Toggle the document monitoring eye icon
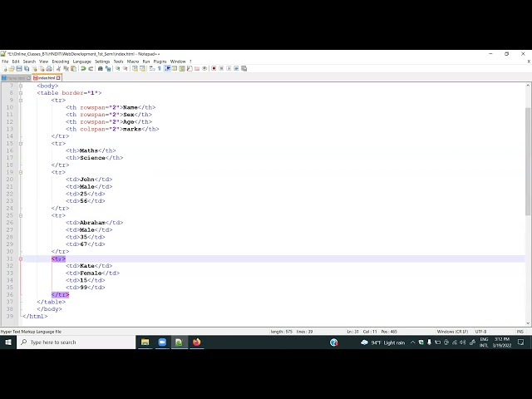Screen dimensions: 532x399 tap(204, 68)
